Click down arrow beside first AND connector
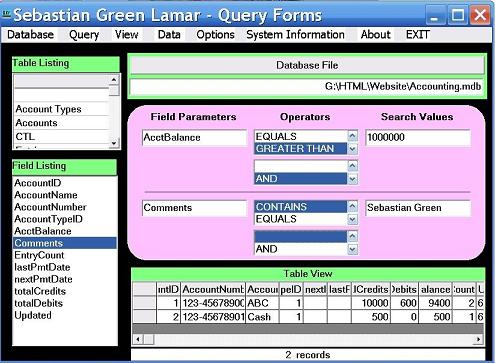 [352, 179]
